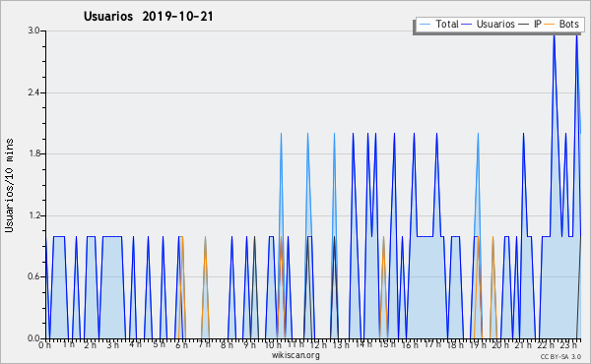The width and height of the screenshot is (591, 364).
Task: Click the '20 h' x-axis label
Action: (x=500, y=344)
